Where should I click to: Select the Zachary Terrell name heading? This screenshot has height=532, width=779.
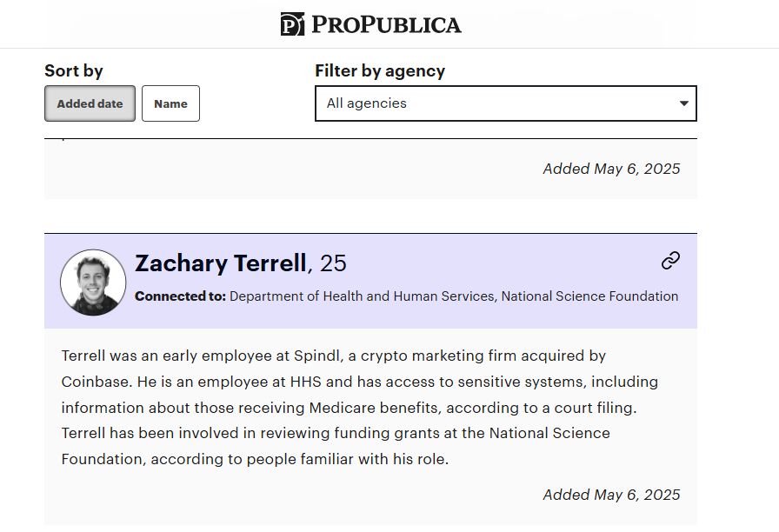(x=221, y=263)
